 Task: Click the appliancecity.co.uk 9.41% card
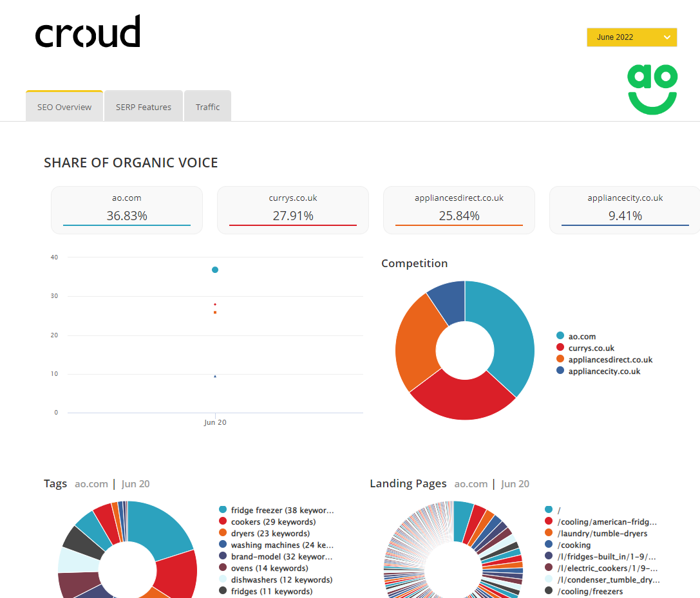(x=625, y=210)
